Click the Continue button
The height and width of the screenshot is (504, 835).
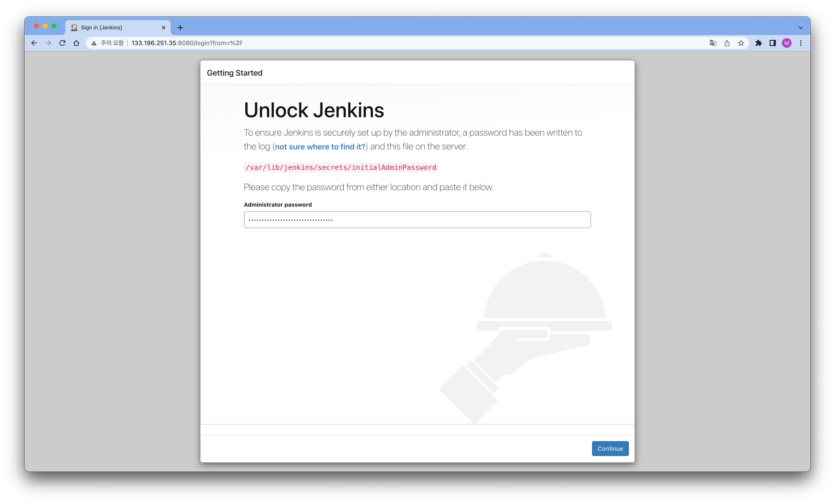tap(610, 449)
